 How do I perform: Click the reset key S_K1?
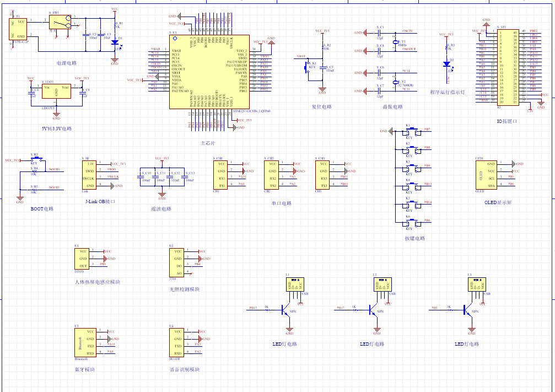click(308, 67)
